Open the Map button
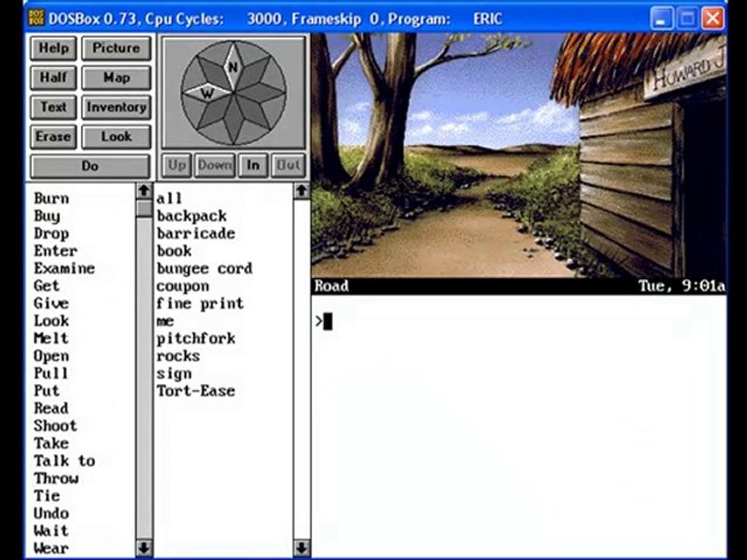747x560 pixels. tap(116, 78)
